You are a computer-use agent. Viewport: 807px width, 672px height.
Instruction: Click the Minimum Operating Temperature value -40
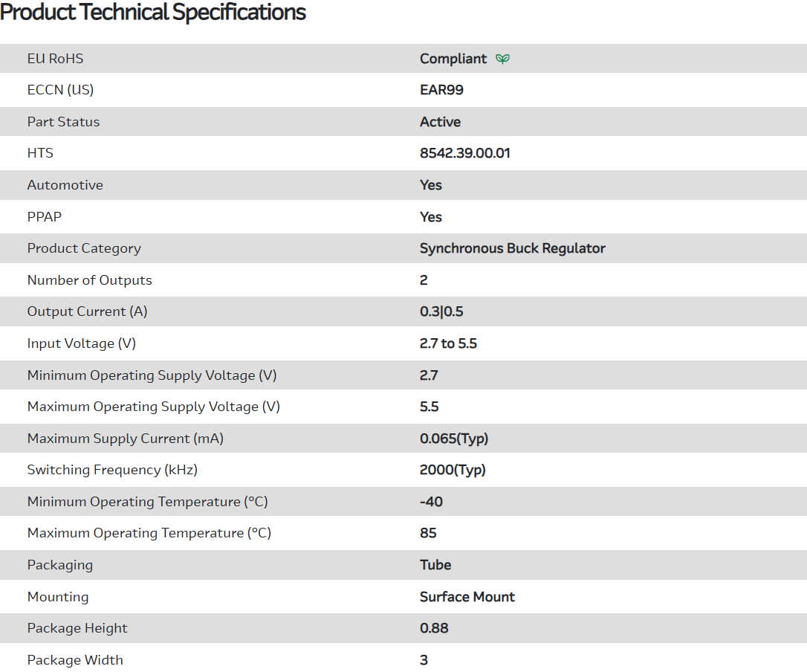431,502
